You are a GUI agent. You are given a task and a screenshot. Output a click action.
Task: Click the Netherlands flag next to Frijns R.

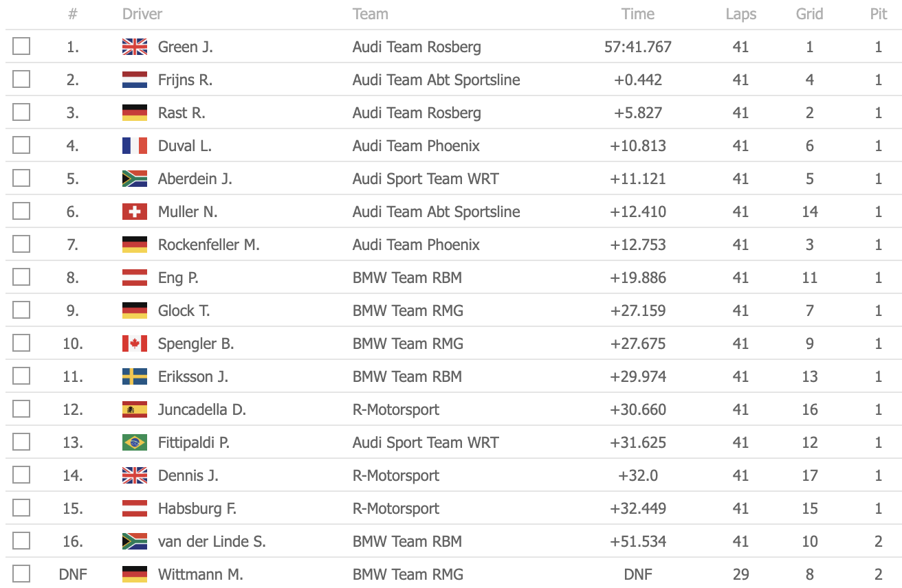point(135,80)
